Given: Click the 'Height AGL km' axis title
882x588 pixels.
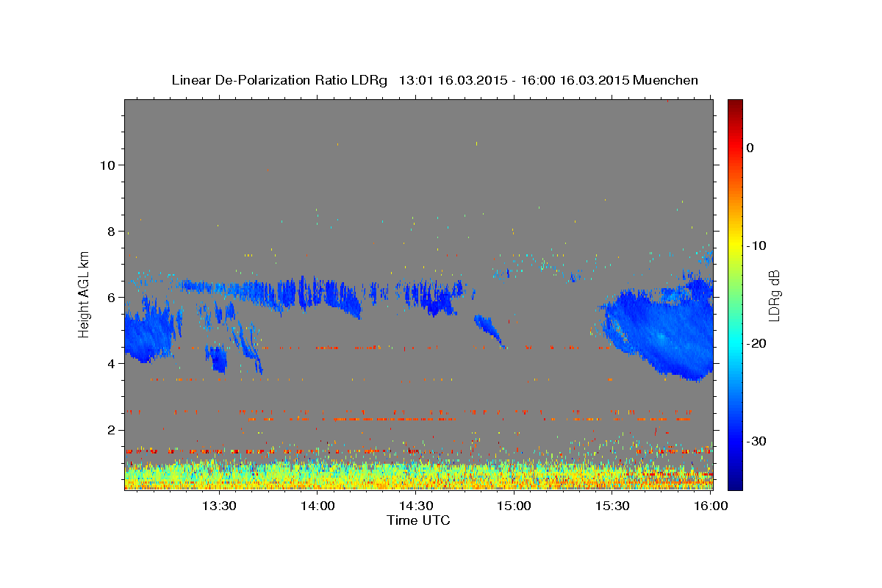Looking at the screenshot, I should (85, 294).
